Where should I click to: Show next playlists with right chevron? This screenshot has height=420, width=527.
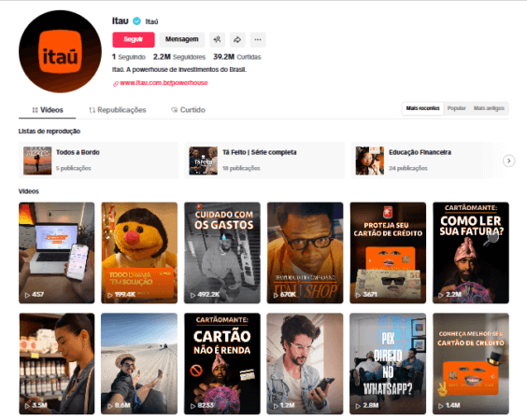pos(508,161)
